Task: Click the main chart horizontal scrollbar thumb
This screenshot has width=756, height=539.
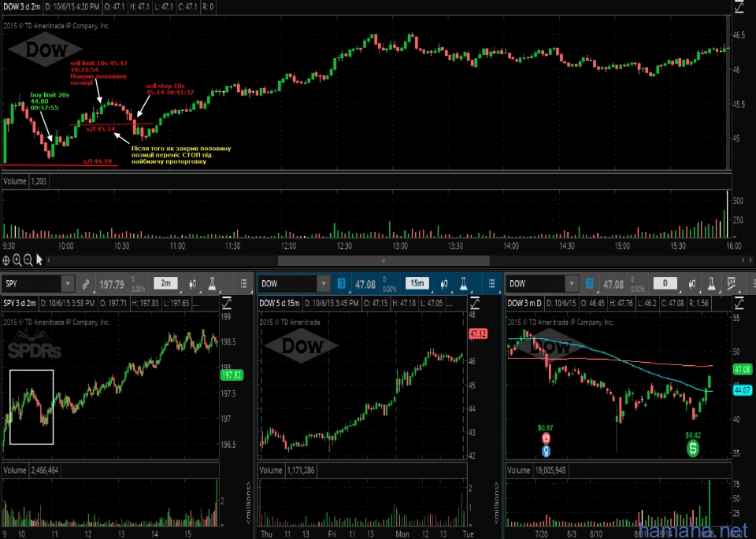Action: 384,260
